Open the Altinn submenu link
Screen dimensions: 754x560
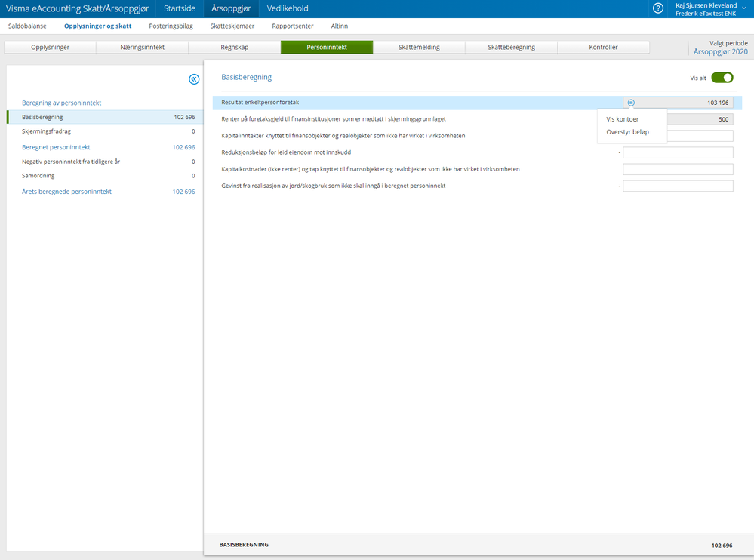pos(339,26)
